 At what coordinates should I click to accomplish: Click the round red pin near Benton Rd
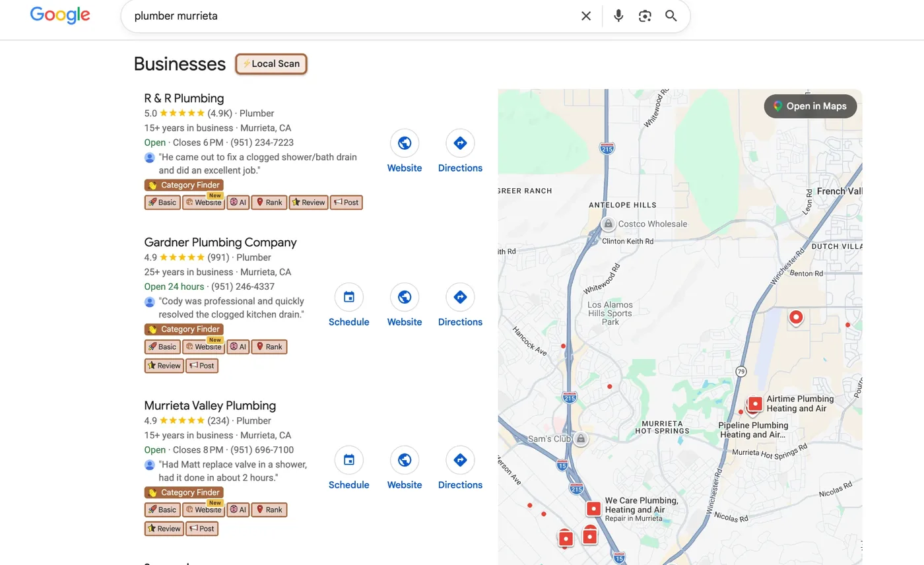797,318
